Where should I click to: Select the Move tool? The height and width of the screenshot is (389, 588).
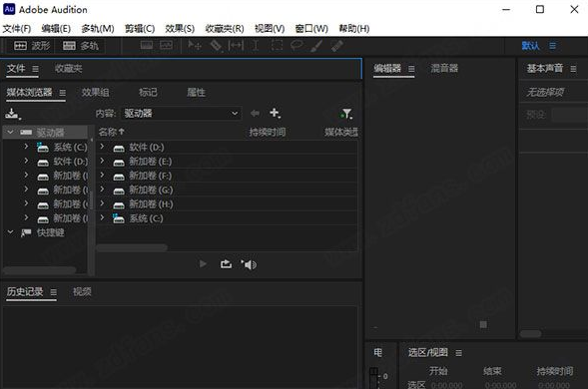pos(195,45)
